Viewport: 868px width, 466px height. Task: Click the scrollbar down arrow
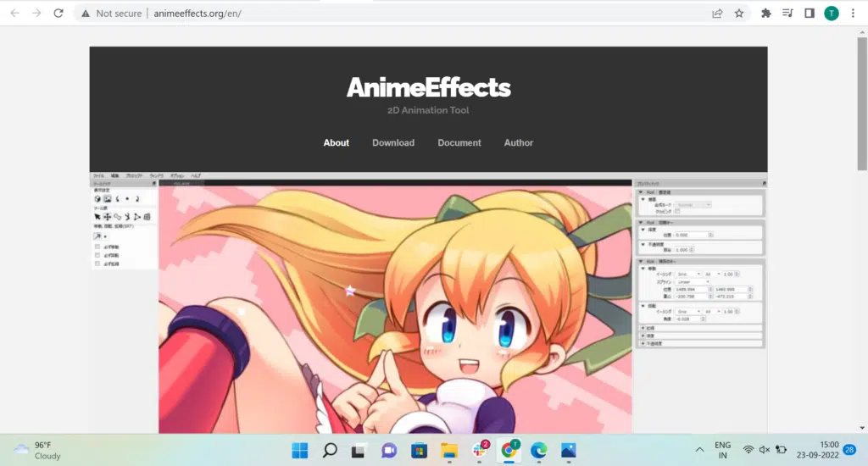point(862,428)
